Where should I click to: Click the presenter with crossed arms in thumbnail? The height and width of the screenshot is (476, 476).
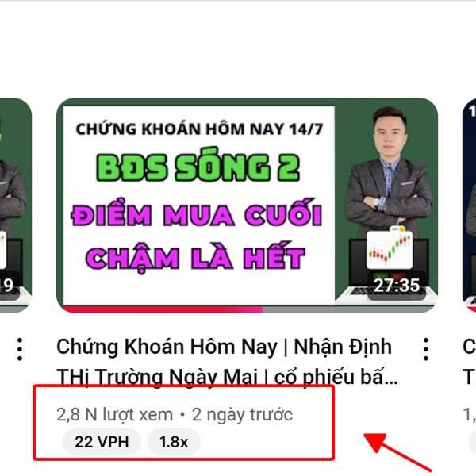click(x=390, y=170)
